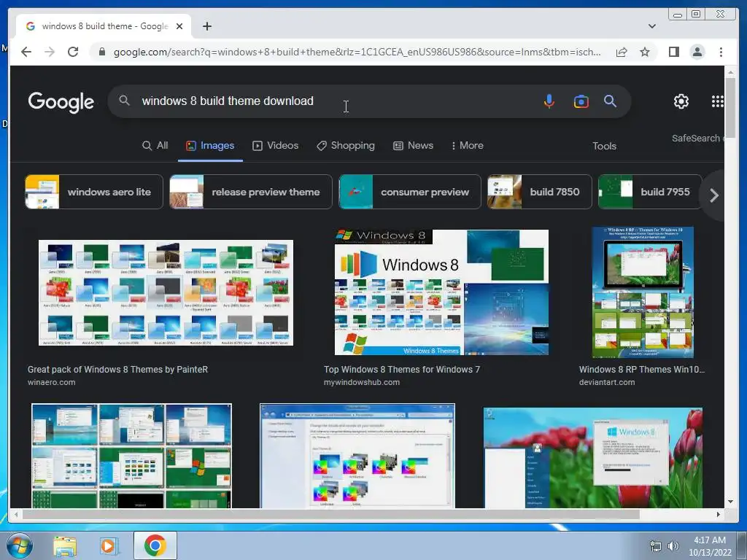
Task: Visit the winaero.com source link
Action: click(x=52, y=382)
